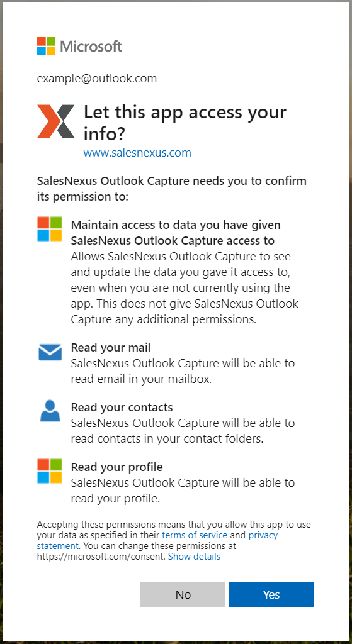The height and width of the screenshot is (644, 352).
Task: Open the privacy statement link
Action: [157, 540]
